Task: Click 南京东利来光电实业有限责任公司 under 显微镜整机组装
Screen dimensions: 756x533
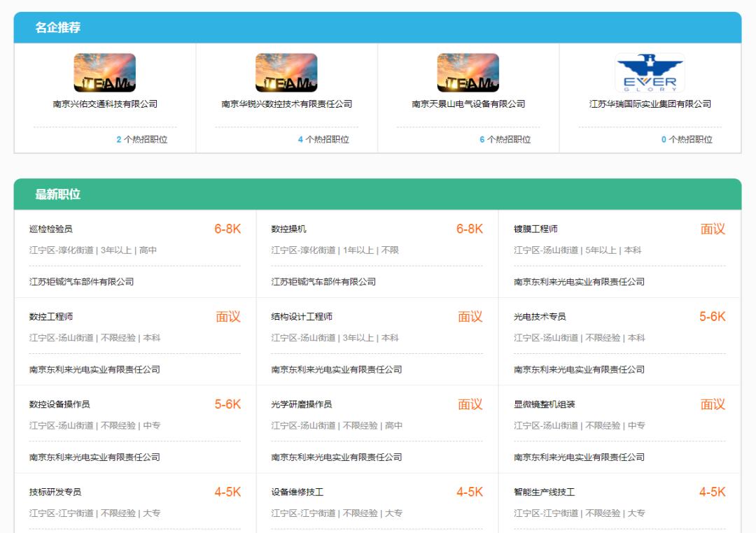Action: tap(579, 457)
